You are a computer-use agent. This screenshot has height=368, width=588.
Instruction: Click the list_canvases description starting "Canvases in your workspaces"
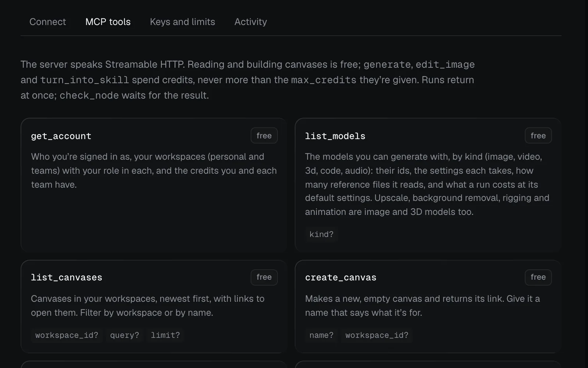pyautogui.click(x=148, y=305)
